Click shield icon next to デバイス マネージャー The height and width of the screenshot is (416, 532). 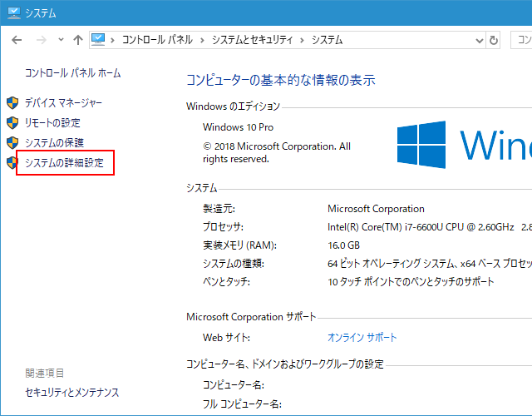pyautogui.click(x=12, y=102)
